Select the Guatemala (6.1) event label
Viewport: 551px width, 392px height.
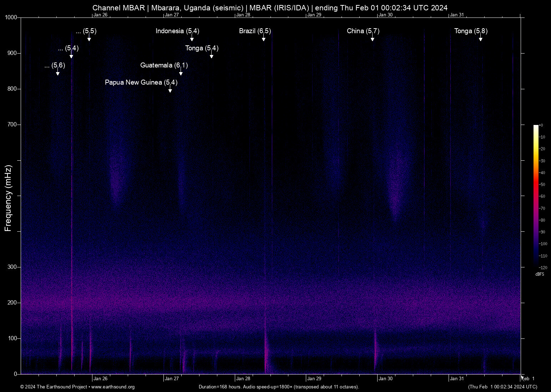click(164, 65)
